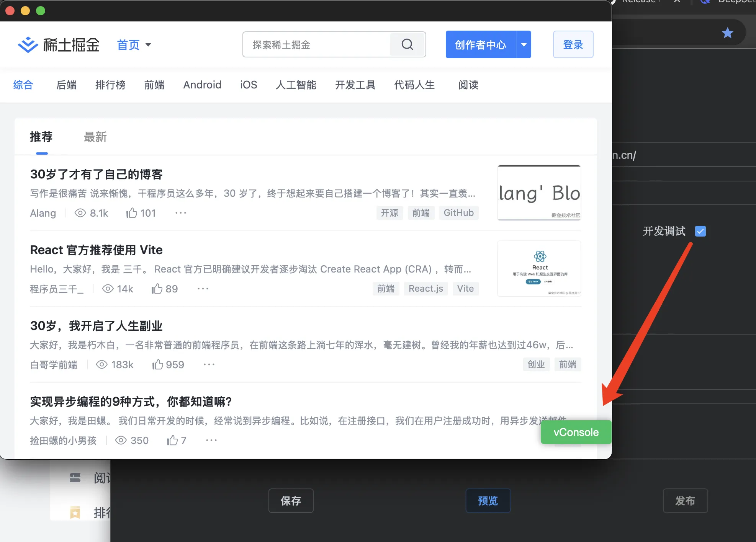Click the thumbs-up icon showing 89

click(x=157, y=289)
